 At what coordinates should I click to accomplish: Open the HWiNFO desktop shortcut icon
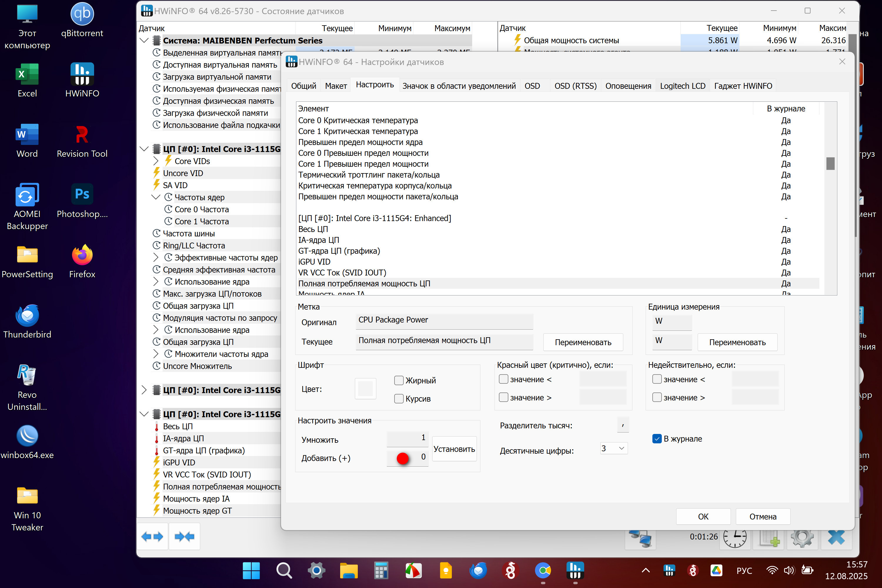point(82,80)
